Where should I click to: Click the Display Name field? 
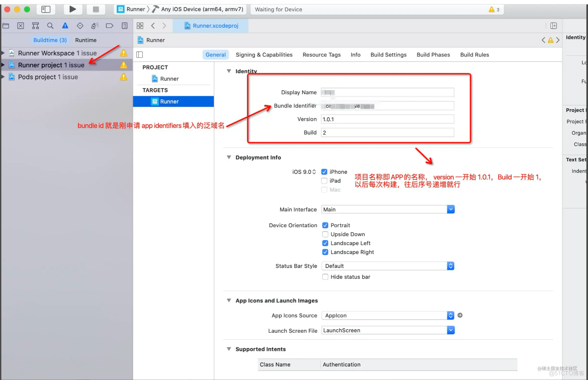point(388,92)
